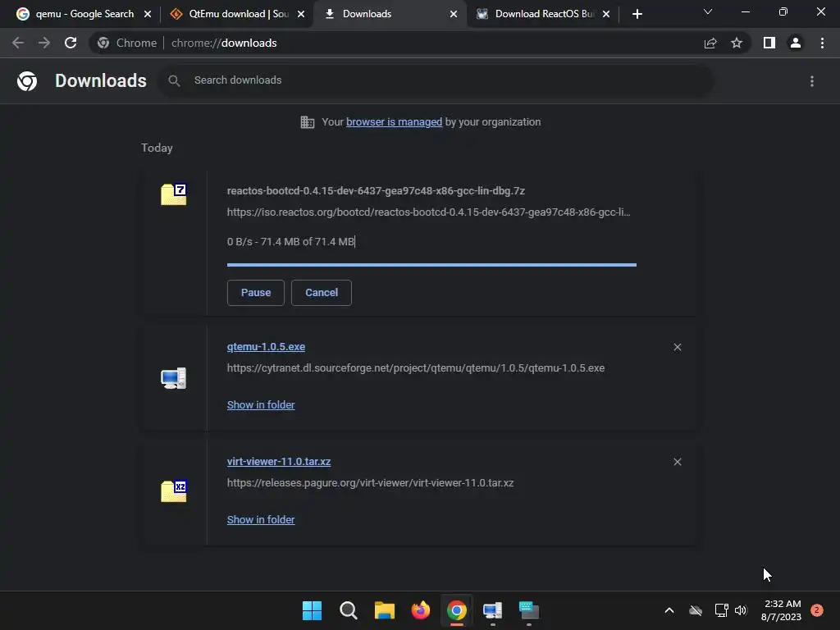Share this page icon

[710, 43]
